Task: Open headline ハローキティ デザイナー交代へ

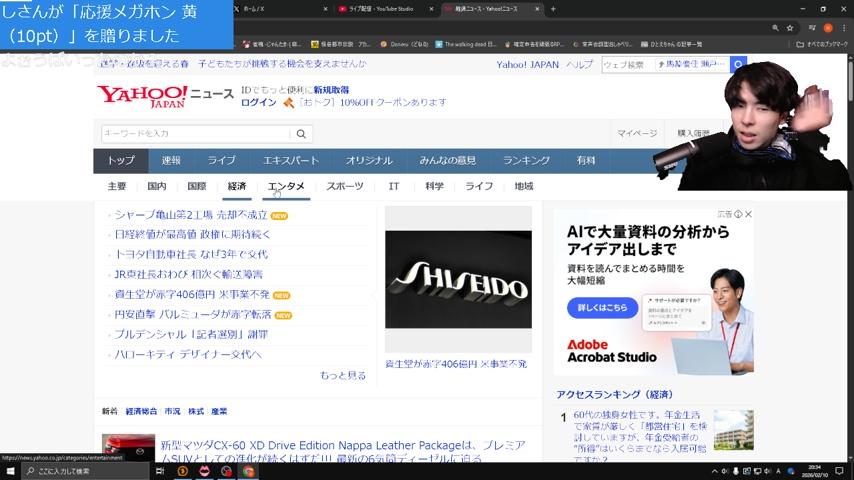Action: click(188, 355)
